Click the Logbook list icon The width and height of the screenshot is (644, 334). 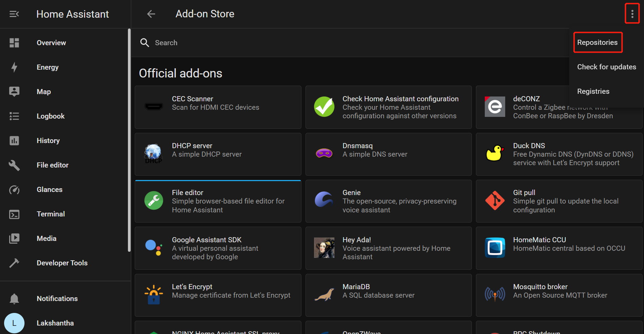(x=14, y=116)
